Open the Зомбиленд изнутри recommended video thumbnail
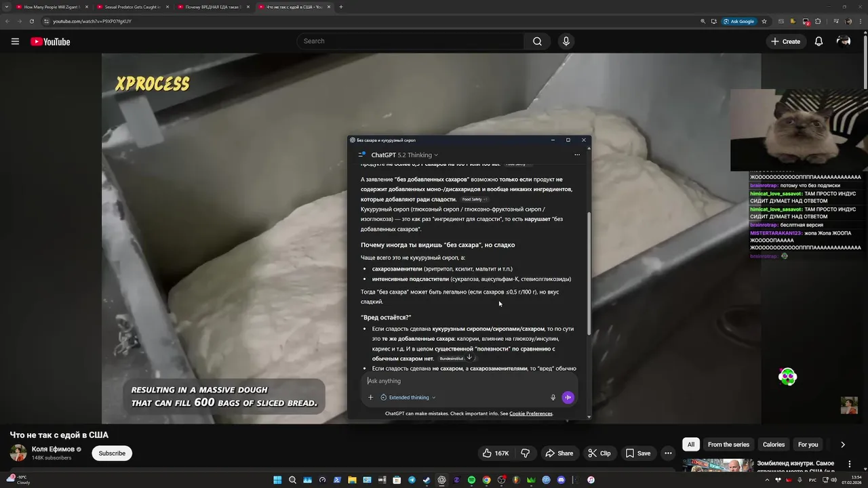 (x=718, y=465)
